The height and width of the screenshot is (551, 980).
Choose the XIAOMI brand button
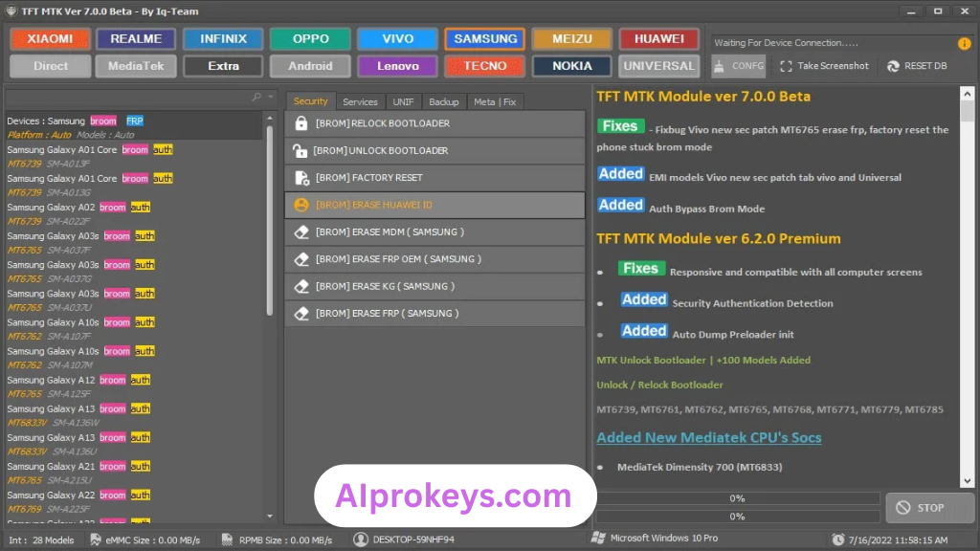click(x=50, y=39)
